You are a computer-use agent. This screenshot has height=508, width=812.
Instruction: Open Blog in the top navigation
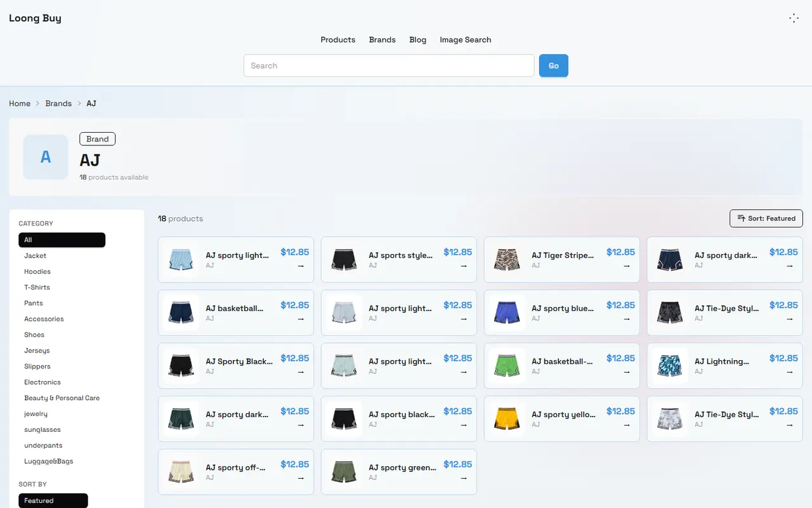coord(418,39)
